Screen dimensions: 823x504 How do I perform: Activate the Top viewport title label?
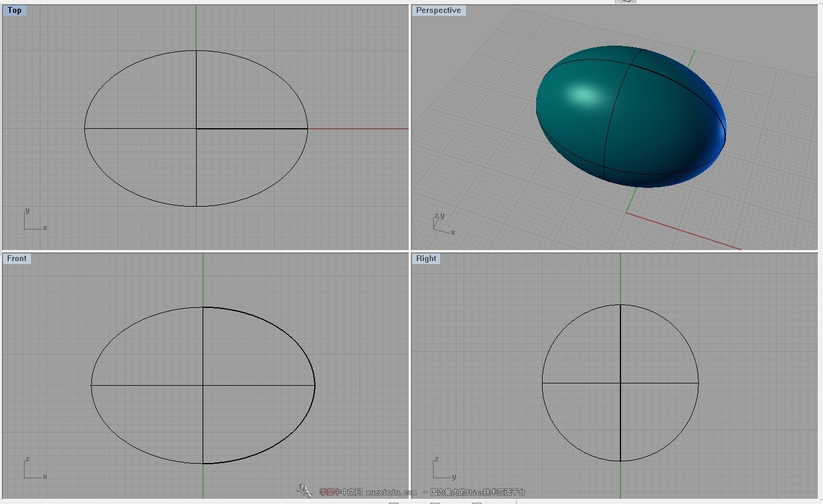click(15, 11)
